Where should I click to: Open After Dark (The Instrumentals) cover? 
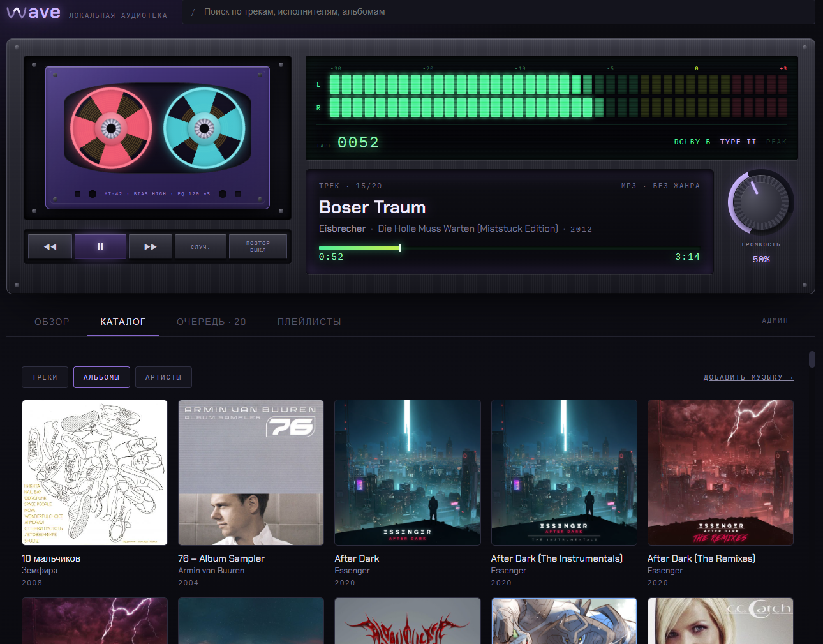tap(564, 472)
